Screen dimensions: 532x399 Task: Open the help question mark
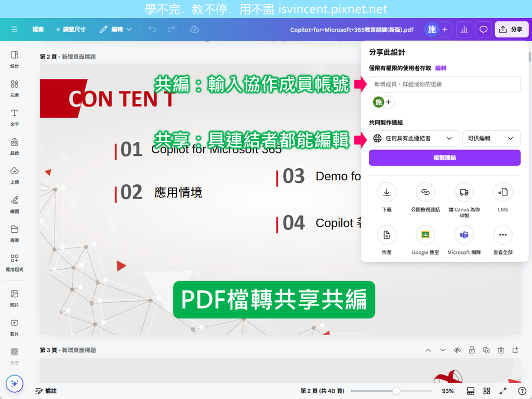[x=522, y=391]
